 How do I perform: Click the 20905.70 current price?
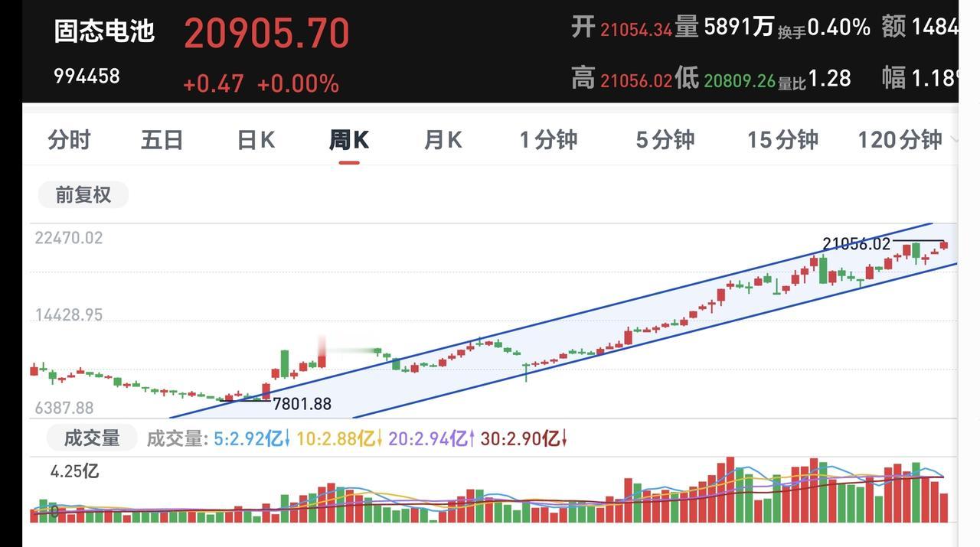coord(266,34)
